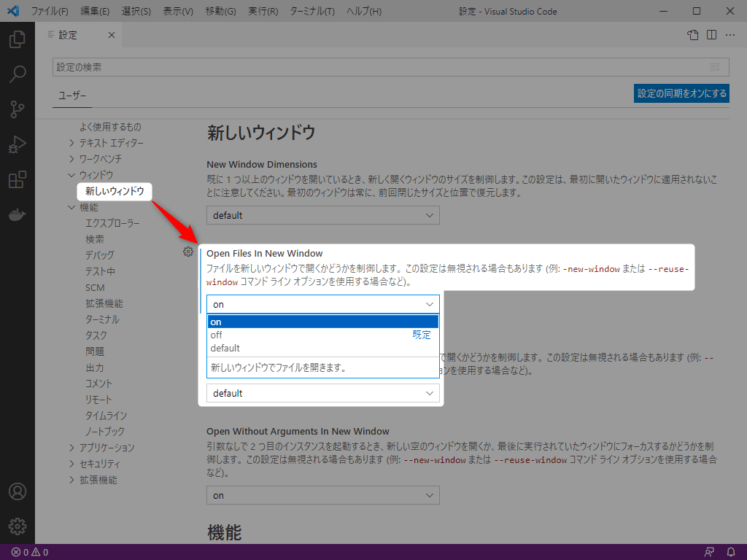Image resolution: width=747 pixels, height=560 pixels.
Task: Select the 'off' option in dropdown list
Action: coord(323,335)
